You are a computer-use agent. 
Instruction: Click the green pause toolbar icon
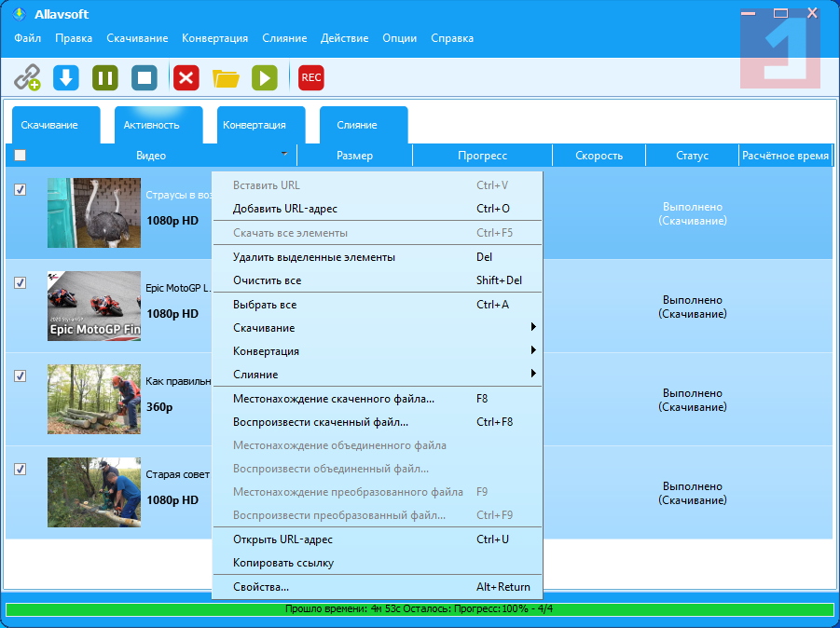point(105,77)
